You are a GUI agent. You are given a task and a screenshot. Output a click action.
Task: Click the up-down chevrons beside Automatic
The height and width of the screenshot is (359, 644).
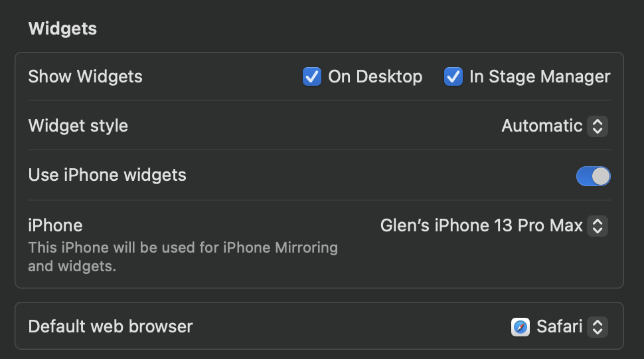(x=598, y=126)
